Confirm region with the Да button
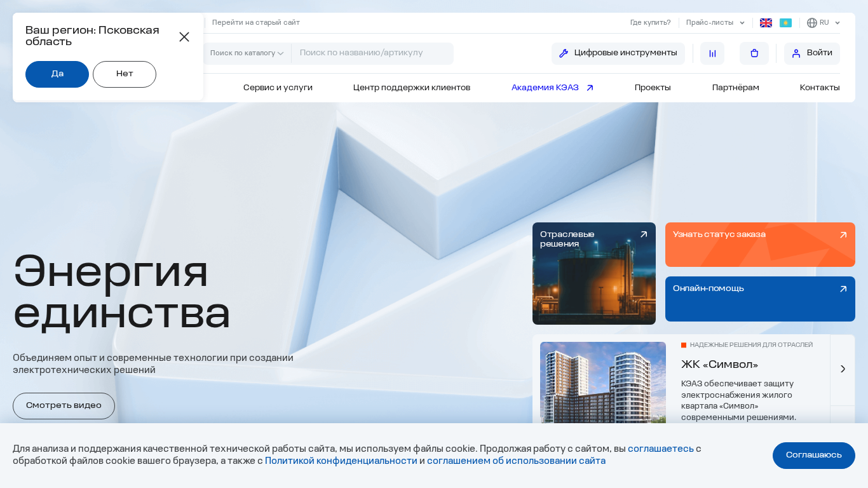 click(57, 74)
